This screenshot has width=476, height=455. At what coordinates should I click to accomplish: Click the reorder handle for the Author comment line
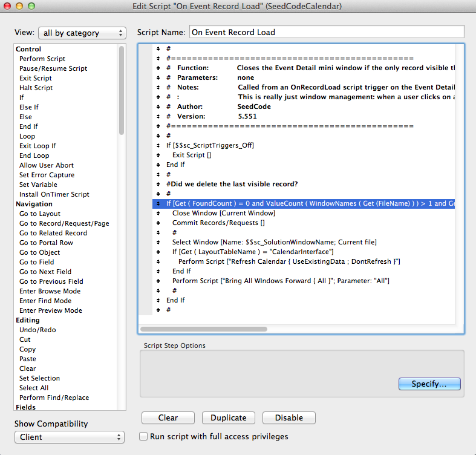point(158,106)
